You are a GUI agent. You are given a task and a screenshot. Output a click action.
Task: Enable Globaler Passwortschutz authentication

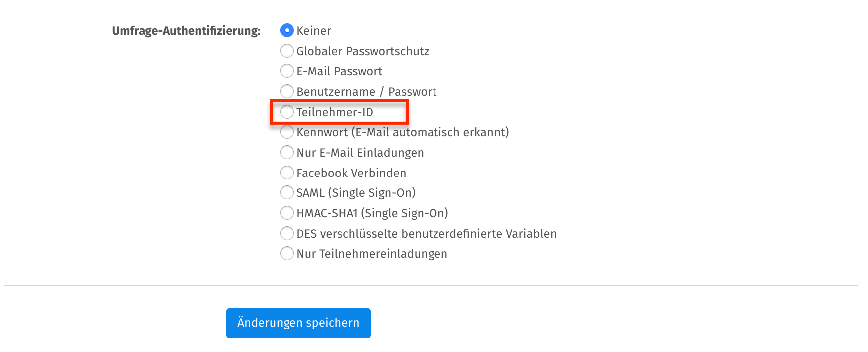point(287,51)
